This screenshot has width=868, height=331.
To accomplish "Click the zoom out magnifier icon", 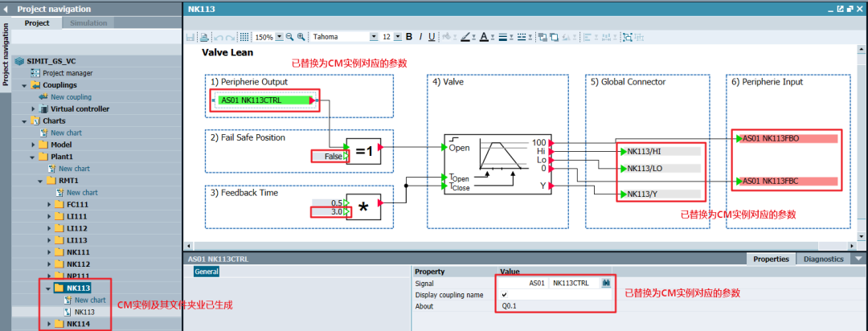I will tap(290, 37).
